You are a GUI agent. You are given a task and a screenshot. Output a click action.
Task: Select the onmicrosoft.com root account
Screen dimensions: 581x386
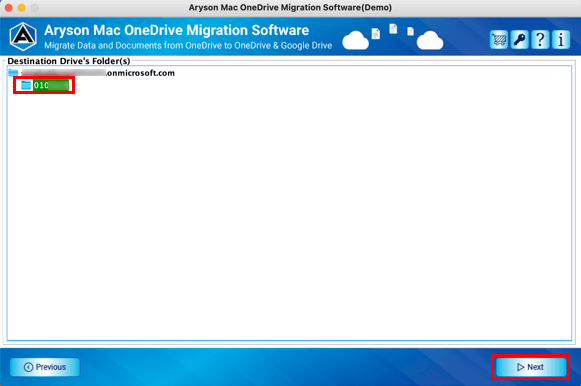coord(98,73)
